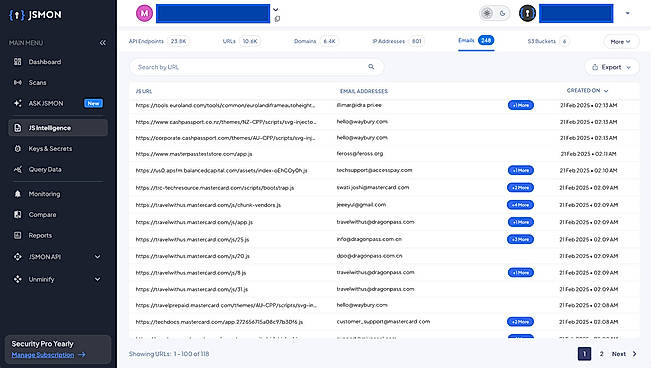Viewport: 651px width, 368px height.
Task: Show more emails for balancedcapital row
Action: (521, 170)
